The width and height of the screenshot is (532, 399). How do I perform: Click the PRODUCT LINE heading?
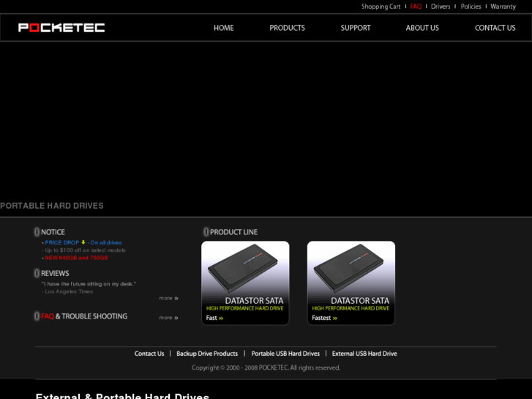(x=233, y=232)
